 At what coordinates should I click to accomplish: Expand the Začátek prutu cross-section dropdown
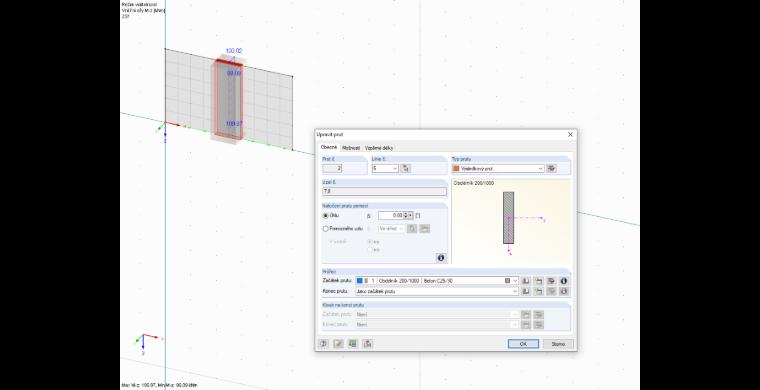515,281
